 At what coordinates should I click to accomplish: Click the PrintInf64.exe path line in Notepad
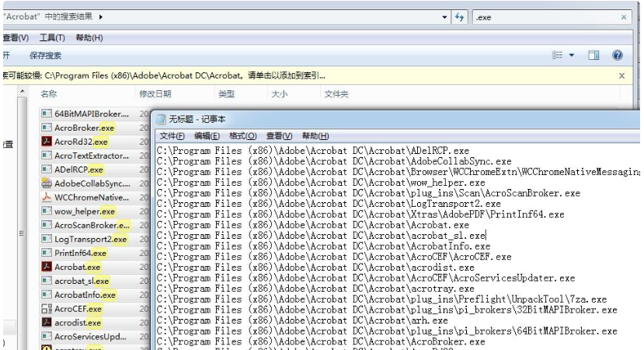[x=360, y=214]
